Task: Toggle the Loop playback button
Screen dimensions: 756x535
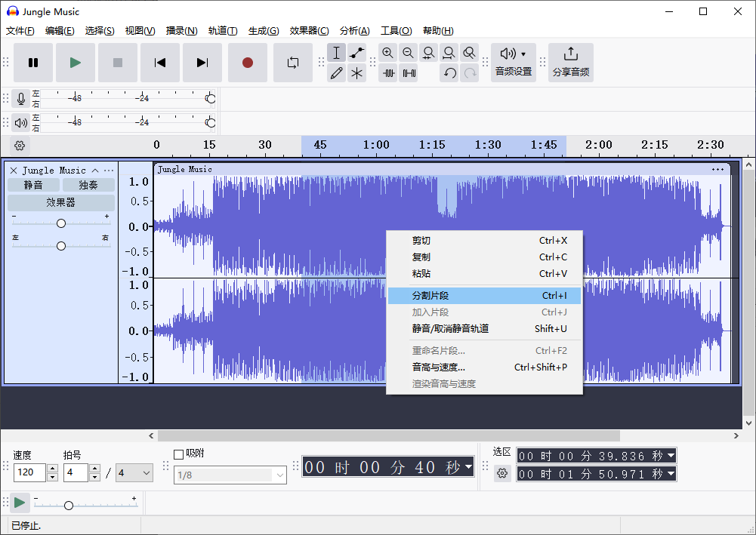Action: click(293, 63)
